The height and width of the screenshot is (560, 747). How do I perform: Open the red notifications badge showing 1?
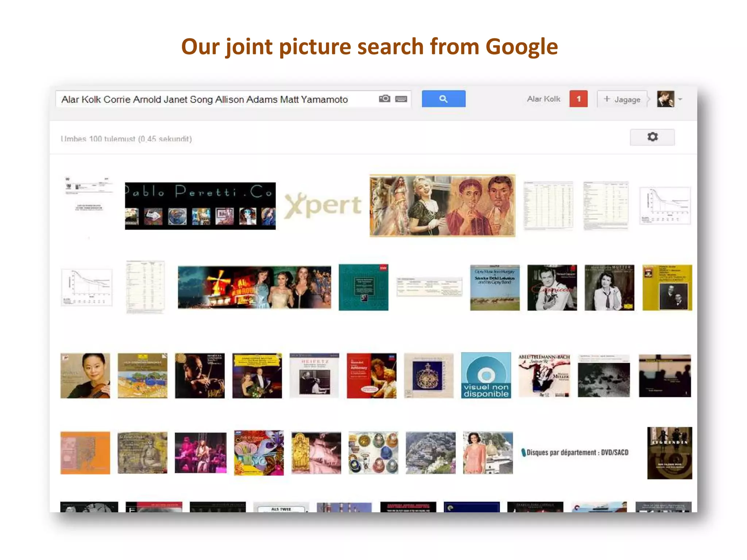tap(578, 99)
